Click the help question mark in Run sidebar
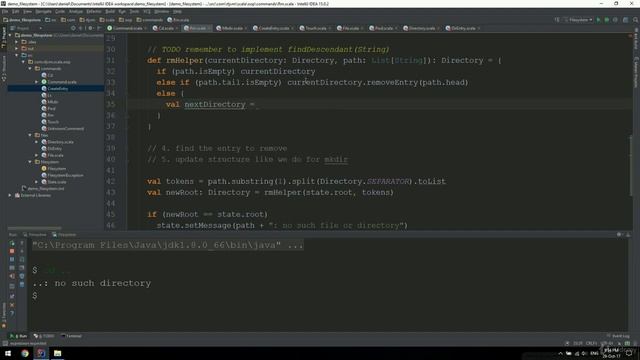The width and height of the screenshot is (640, 360). click(x=12, y=313)
